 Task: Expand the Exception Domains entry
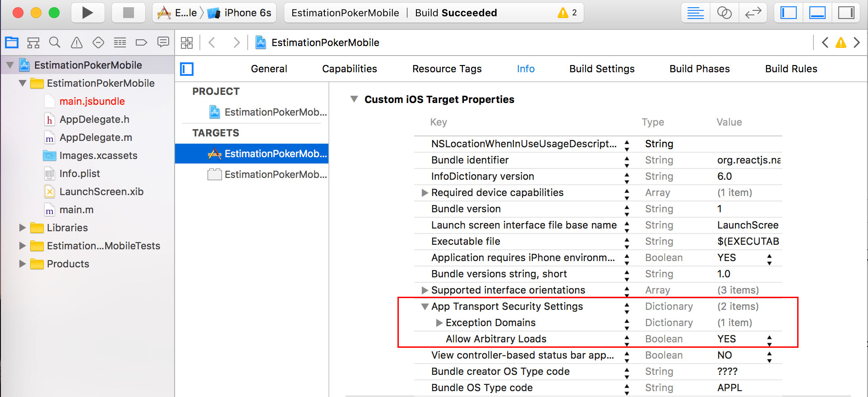tap(439, 322)
